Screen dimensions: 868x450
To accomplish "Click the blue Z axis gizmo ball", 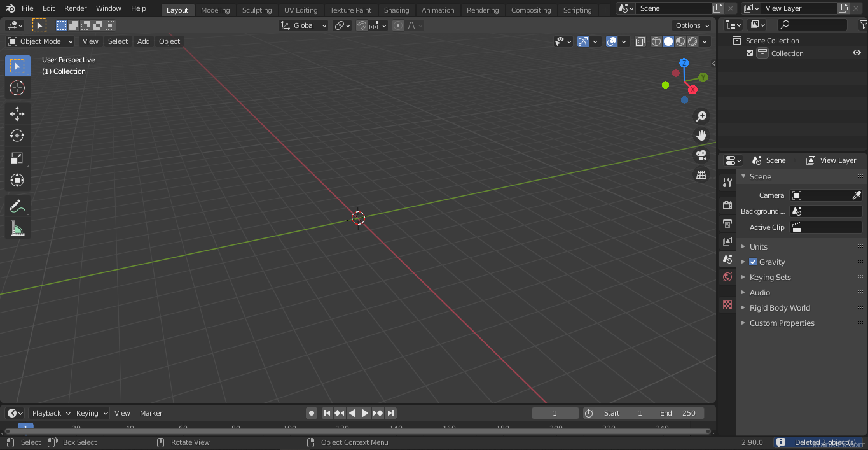I will click(x=684, y=63).
